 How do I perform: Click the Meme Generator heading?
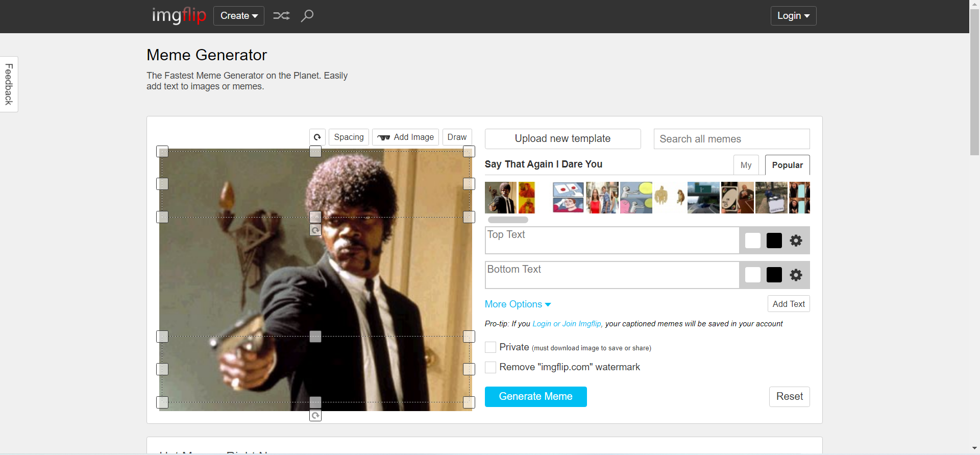click(x=207, y=55)
